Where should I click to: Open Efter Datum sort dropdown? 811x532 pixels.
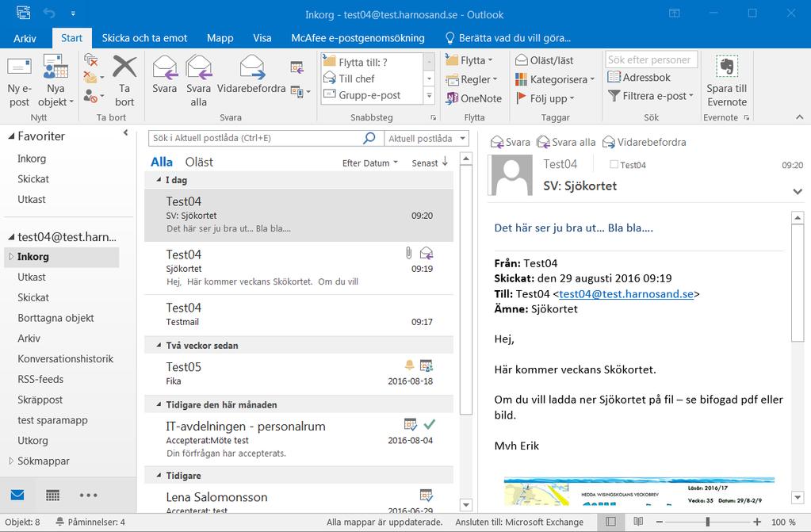[370, 163]
